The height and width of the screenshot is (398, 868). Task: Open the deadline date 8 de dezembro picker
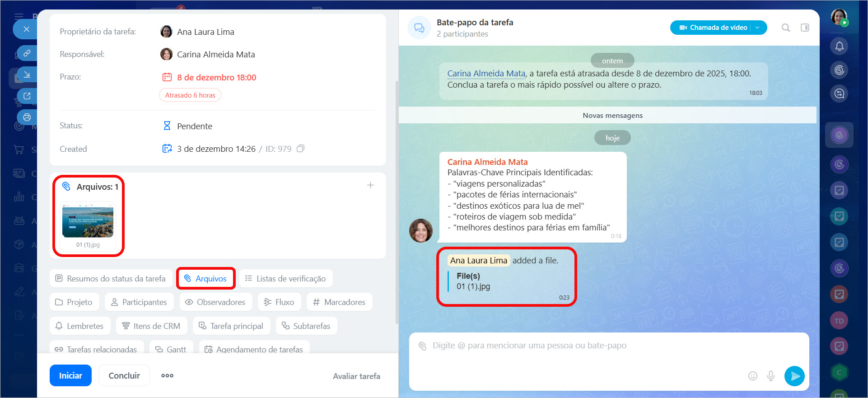pos(216,77)
